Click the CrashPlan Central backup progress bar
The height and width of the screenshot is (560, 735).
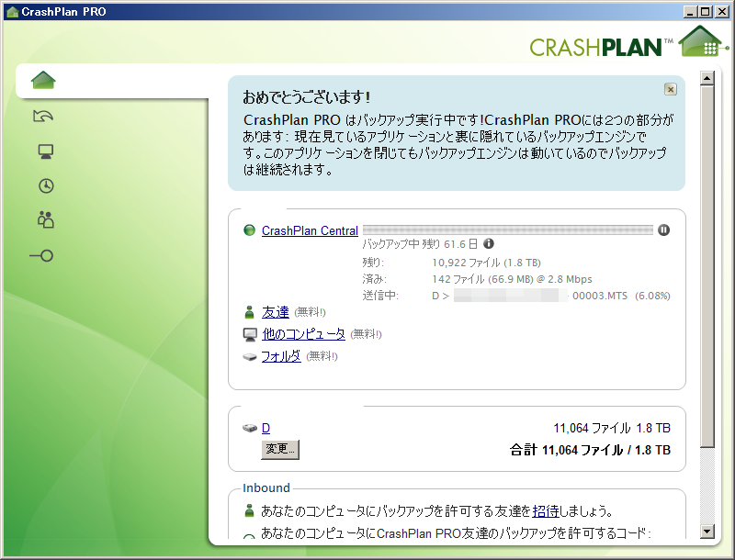[x=508, y=230]
